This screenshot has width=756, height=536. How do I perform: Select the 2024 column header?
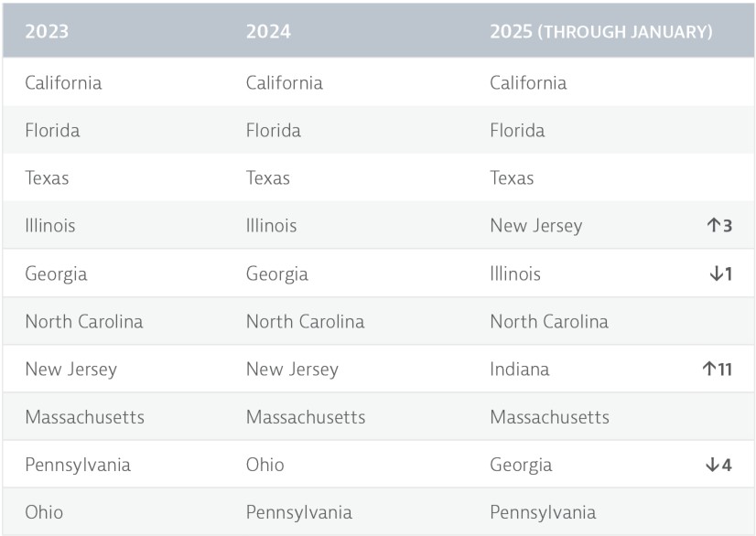click(x=268, y=31)
